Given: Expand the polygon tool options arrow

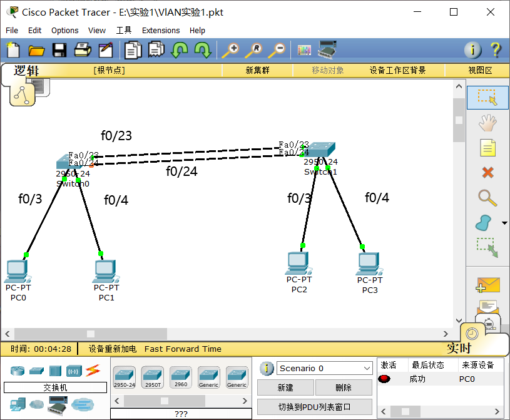Looking at the screenshot, I should (504, 223).
